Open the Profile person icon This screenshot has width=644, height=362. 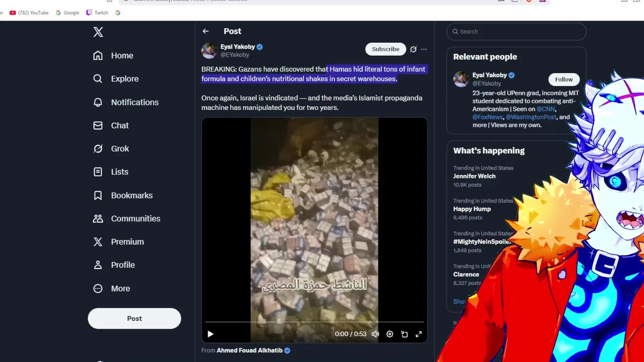point(98,264)
